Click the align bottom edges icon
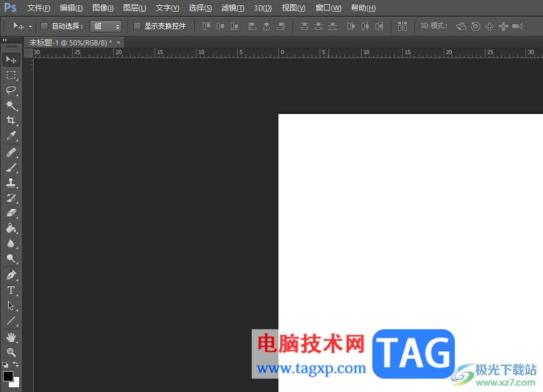The image size is (543, 392). (x=234, y=26)
